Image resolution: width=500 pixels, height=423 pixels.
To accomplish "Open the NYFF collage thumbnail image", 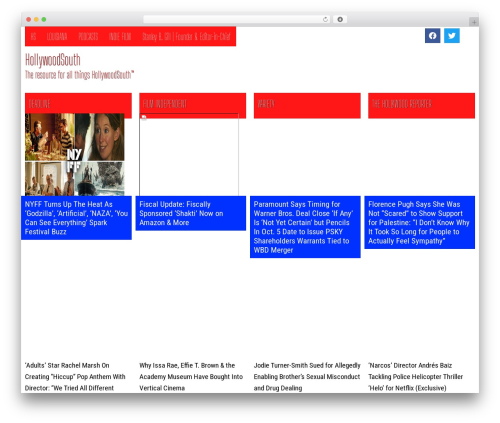I will [75, 154].
